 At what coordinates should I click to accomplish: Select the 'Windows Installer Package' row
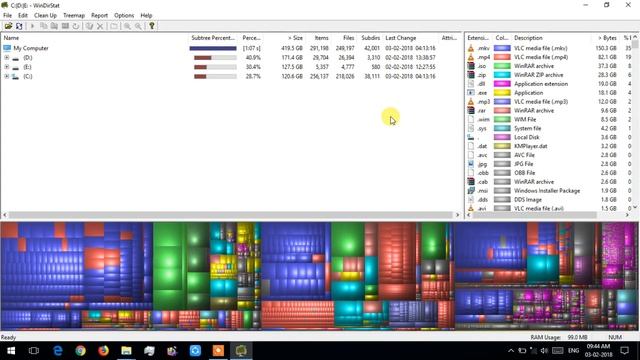pos(549,191)
